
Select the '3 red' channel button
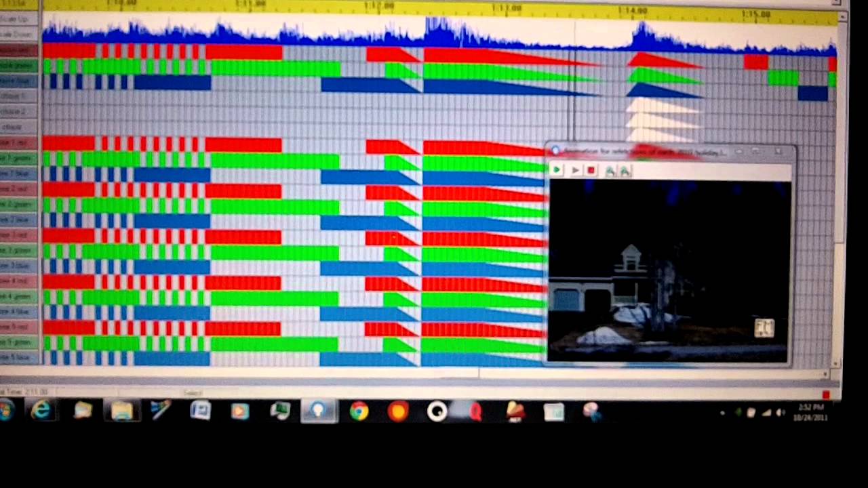19,235
